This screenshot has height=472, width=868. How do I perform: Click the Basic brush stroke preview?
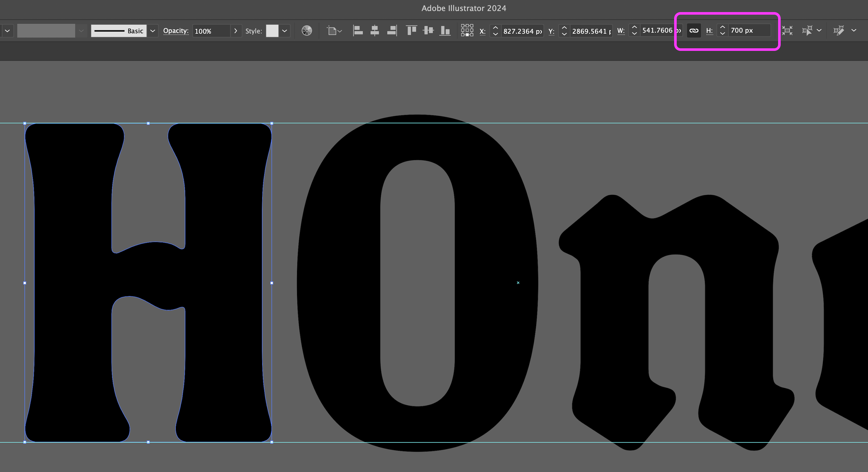coord(119,31)
